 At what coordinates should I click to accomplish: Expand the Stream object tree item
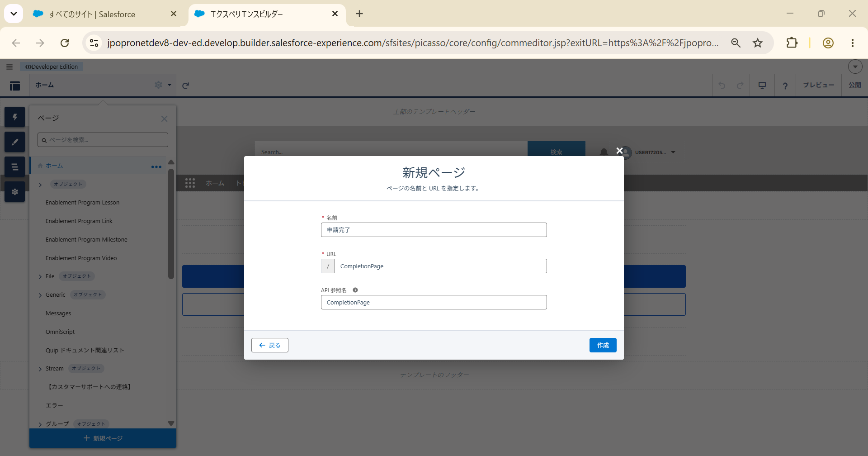pyautogui.click(x=40, y=369)
